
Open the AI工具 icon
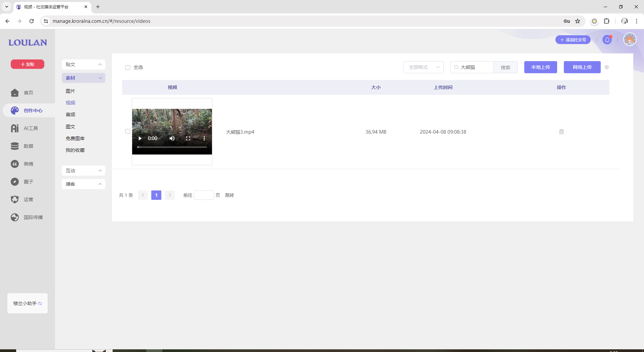[15, 128]
